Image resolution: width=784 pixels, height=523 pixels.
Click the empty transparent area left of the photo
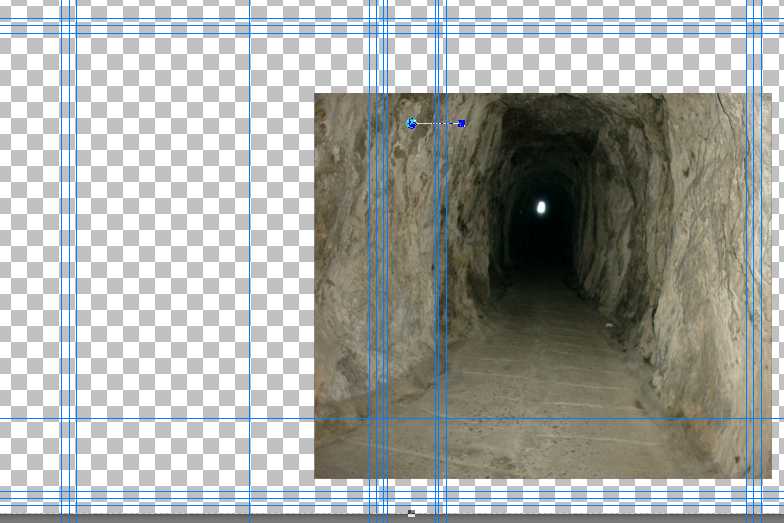point(160,250)
